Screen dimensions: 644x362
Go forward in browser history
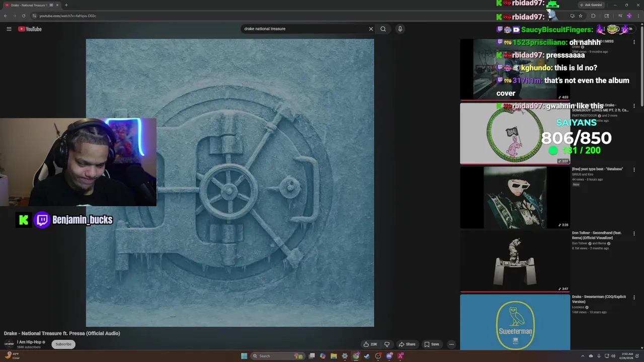pyautogui.click(x=14, y=16)
